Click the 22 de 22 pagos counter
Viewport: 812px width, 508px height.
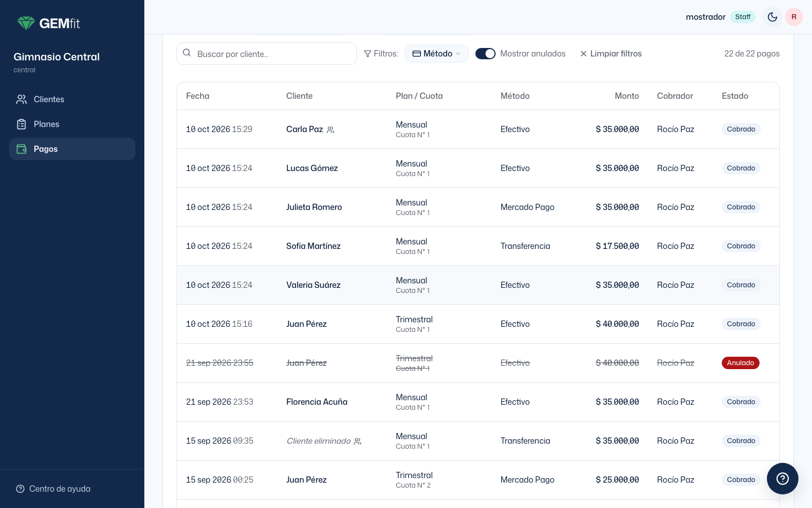click(752, 54)
